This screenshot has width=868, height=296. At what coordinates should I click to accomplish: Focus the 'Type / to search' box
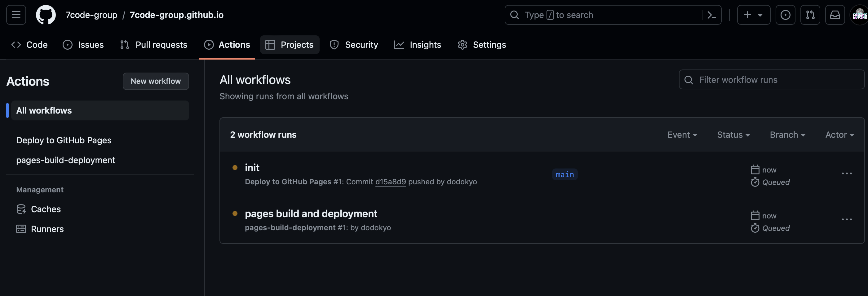point(613,15)
